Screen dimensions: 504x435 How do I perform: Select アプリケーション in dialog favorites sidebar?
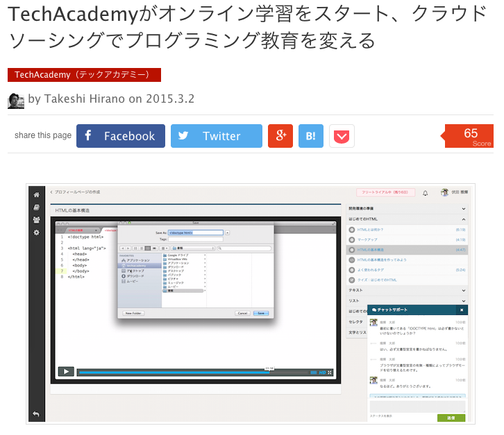140,261
